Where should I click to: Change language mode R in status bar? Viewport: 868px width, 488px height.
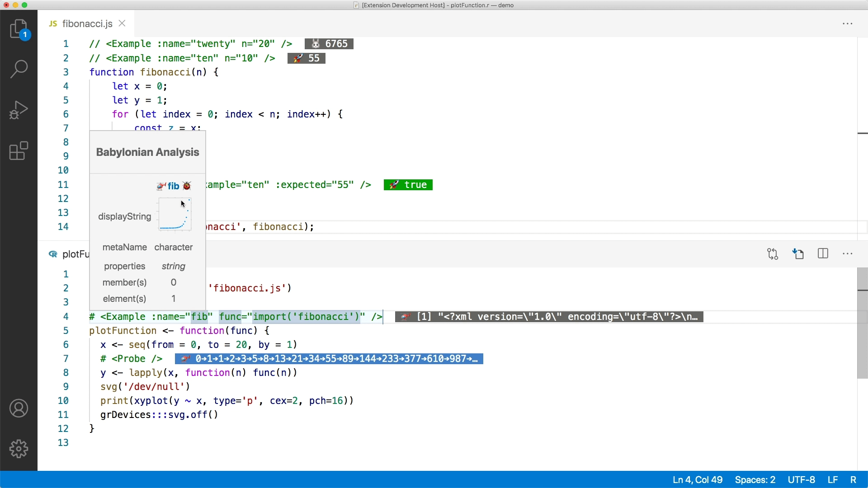click(853, 480)
